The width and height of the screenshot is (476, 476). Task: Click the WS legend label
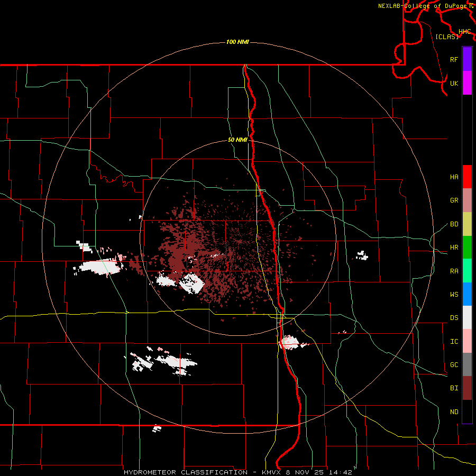(454, 295)
